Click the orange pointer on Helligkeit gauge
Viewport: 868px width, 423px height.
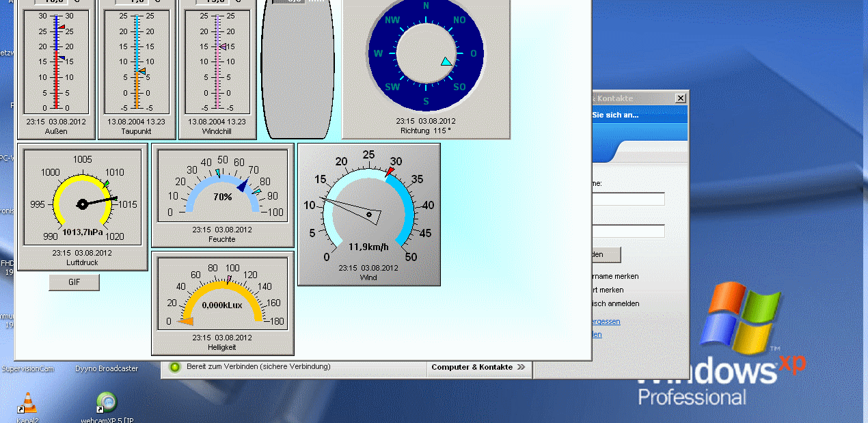click(x=186, y=321)
